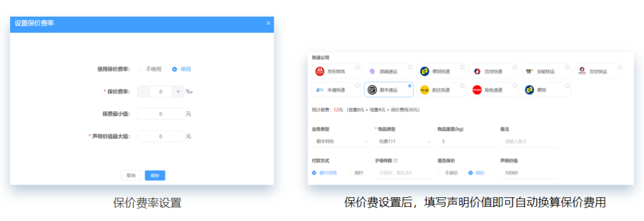The image size is (644, 221).
Task: Select the radio on the 中通快递 card
Action: [x=357, y=86]
